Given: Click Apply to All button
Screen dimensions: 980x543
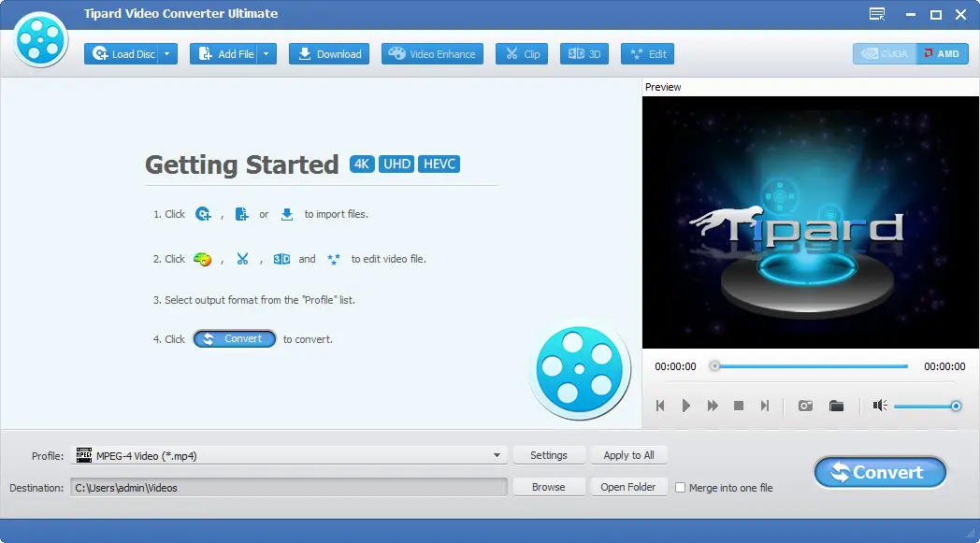Looking at the screenshot, I should [628, 455].
